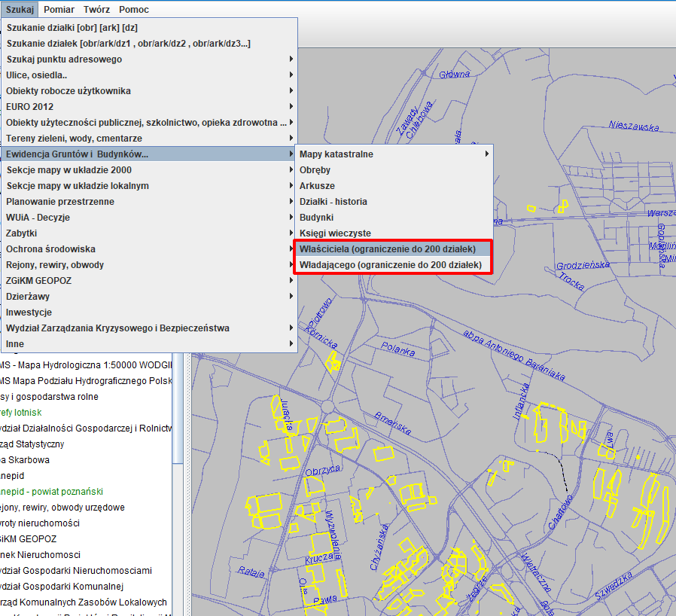Screen dimensions: 676x616
Task: Select the Inwestycje menu entry
Action: [29, 313]
